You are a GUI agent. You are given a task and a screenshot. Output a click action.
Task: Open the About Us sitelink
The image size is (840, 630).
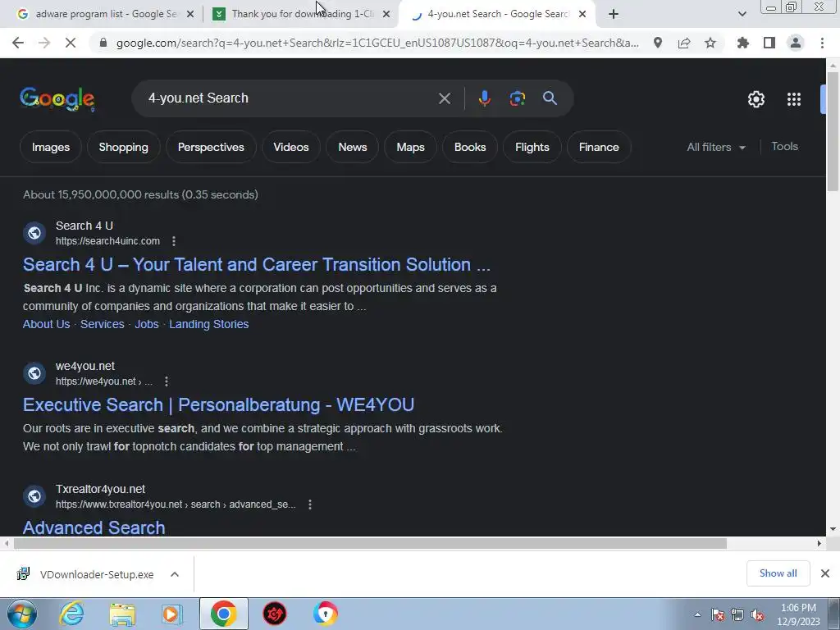click(46, 324)
